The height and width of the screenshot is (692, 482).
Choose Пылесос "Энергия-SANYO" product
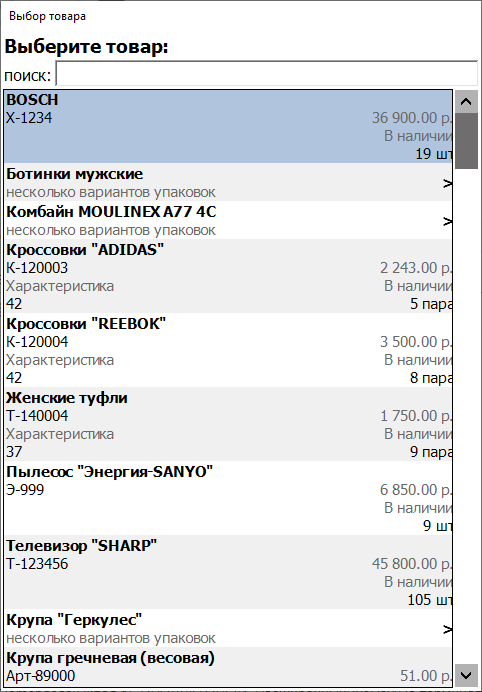click(228, 498)
